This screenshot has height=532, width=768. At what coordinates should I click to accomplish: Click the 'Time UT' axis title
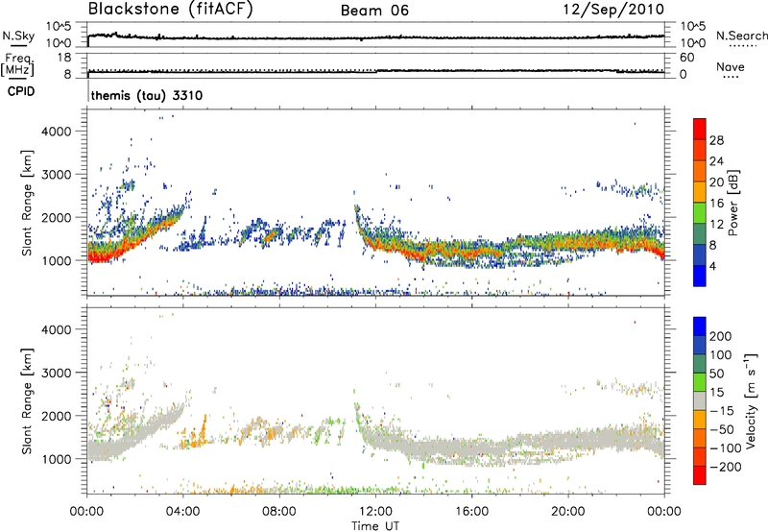(375, 526)
